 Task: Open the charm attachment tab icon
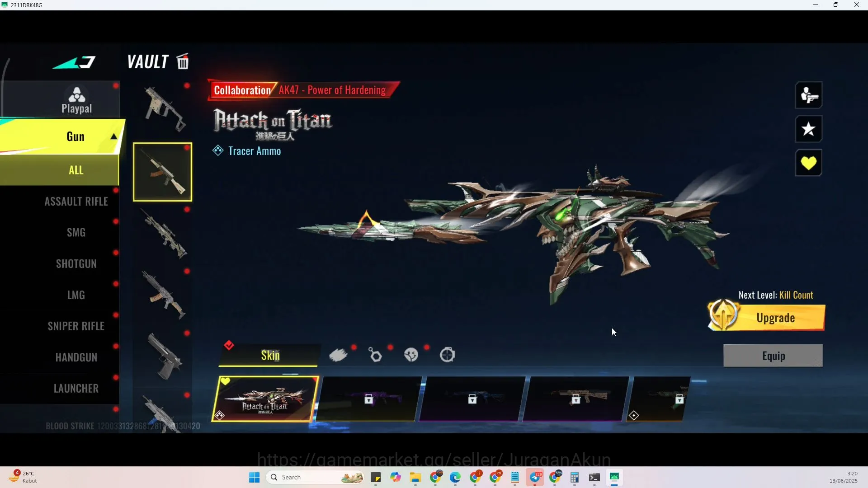[375, 355]
